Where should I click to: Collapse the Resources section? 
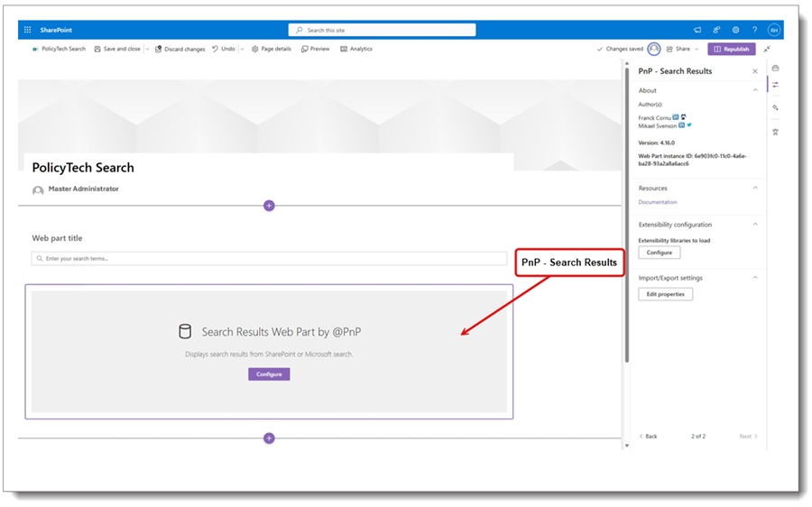pyautogui.click(x=755, y=188)
